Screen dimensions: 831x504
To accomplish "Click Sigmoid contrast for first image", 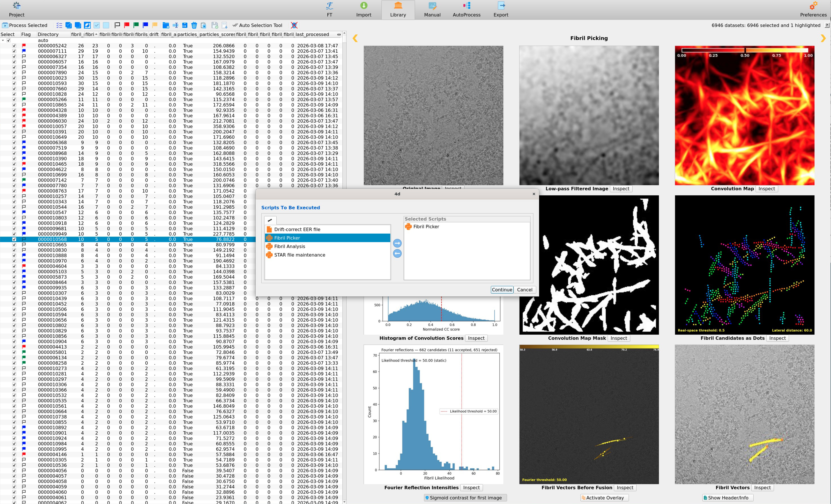I will coord(465,497).
